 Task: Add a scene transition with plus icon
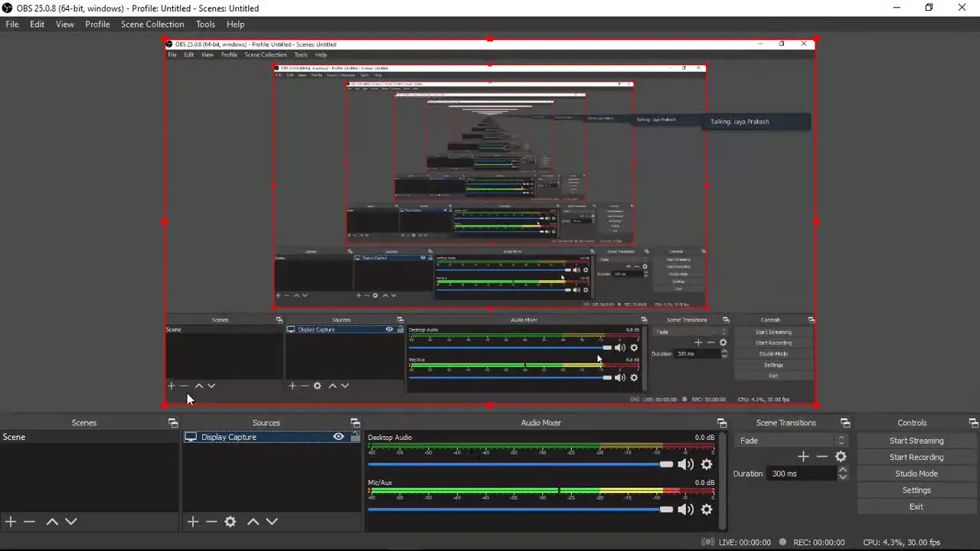click(803, 456)
